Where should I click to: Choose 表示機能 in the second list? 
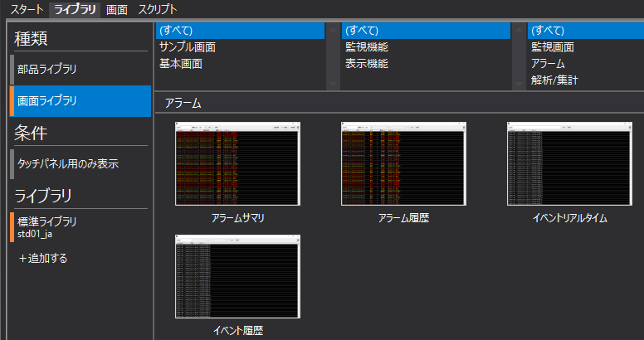click(367, 64)
